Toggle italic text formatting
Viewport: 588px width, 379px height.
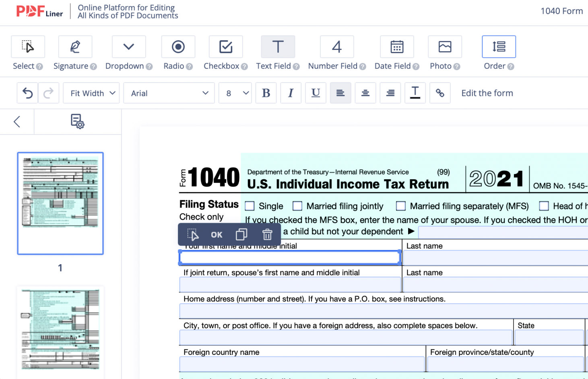click(x=291, y=93)
